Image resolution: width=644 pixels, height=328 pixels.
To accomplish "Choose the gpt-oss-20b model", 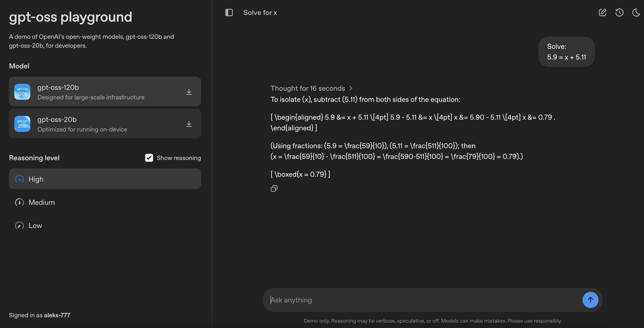I will coord(105,124).
